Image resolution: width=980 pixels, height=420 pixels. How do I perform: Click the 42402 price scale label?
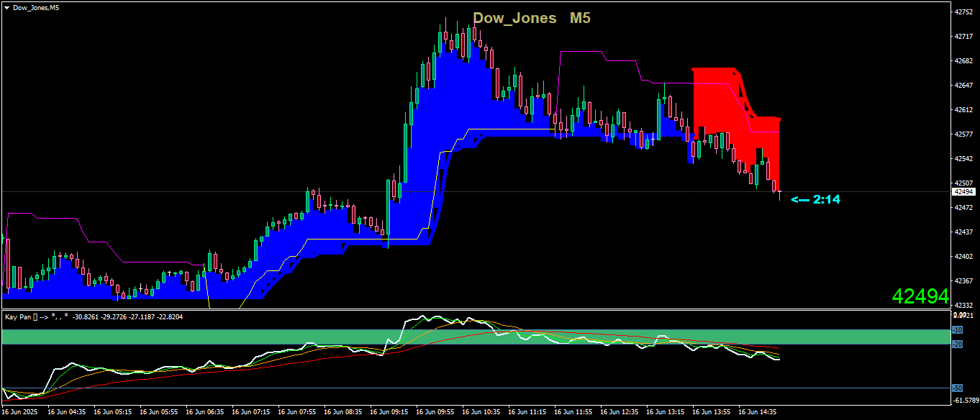(x=963, y=257)
